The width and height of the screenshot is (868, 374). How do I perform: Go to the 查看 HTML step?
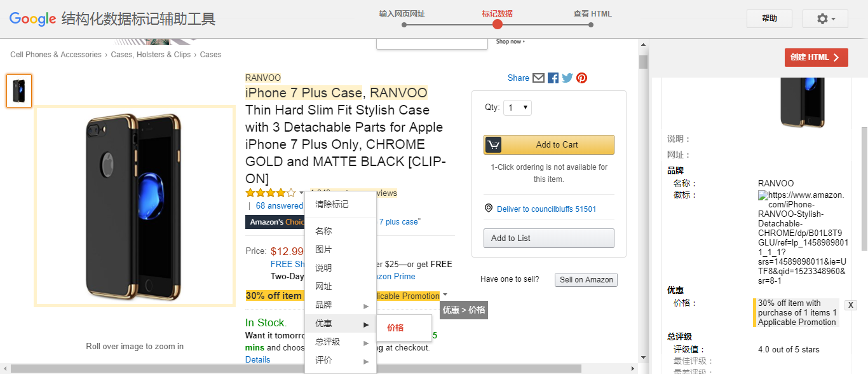(592, 25)
